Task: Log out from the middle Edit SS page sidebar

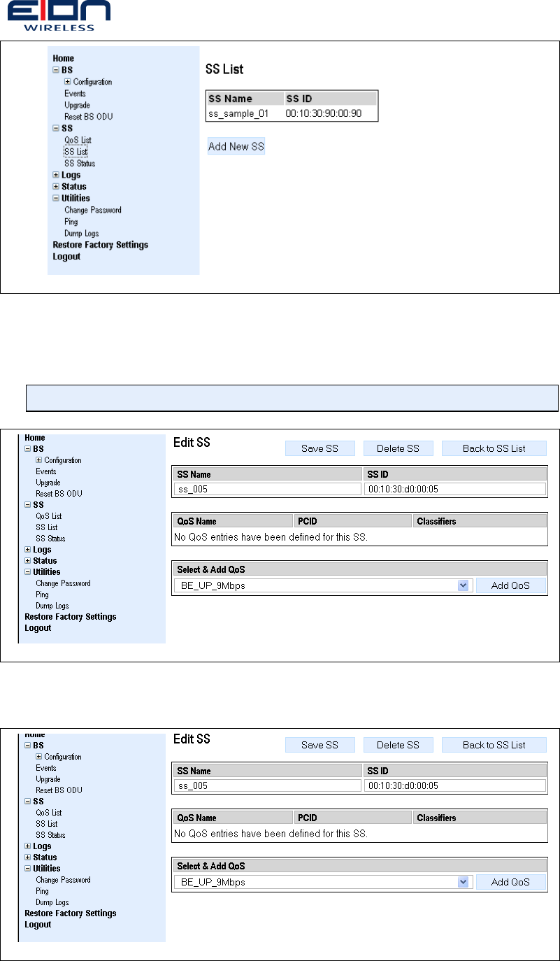Action: pos(38,628)
